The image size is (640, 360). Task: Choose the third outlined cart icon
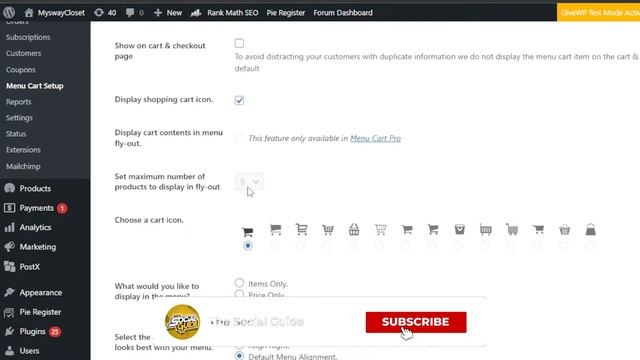click(301, 229)
